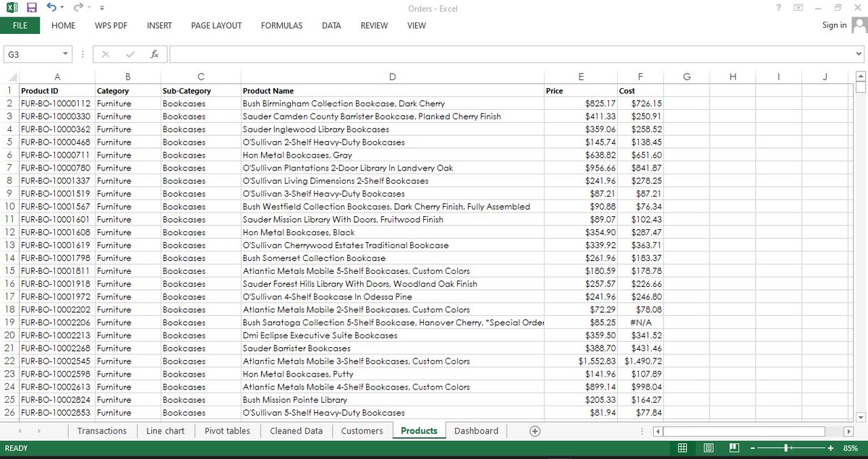Switch to Line chart sheet
Screen dimensions: 868x459
[x=165, y=431]
